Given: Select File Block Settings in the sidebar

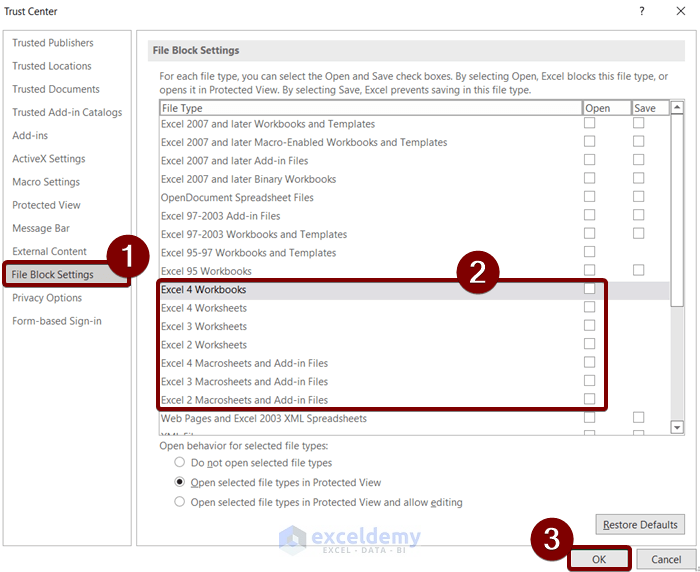Looking at the screenshot, I should click(53, 275).
